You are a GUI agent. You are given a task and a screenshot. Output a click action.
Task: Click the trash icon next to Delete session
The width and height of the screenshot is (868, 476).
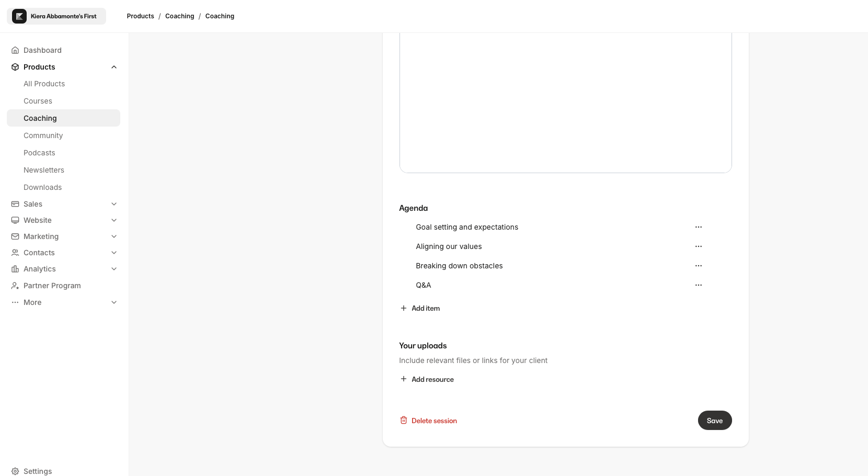pos(403,420)
